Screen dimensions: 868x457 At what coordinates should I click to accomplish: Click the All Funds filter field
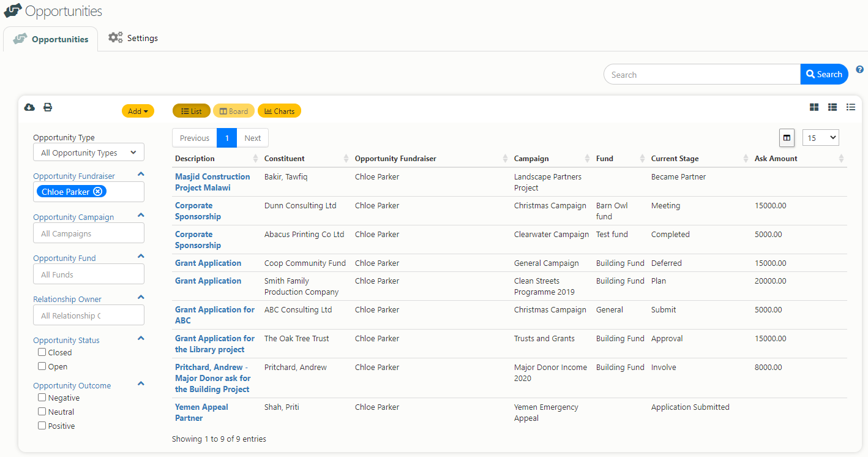(x=89, y=274)
